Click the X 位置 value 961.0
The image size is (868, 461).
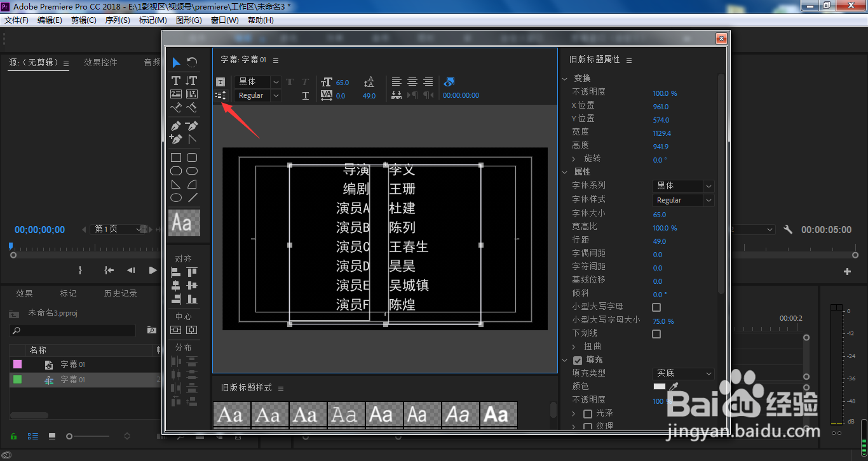[661, 107]
